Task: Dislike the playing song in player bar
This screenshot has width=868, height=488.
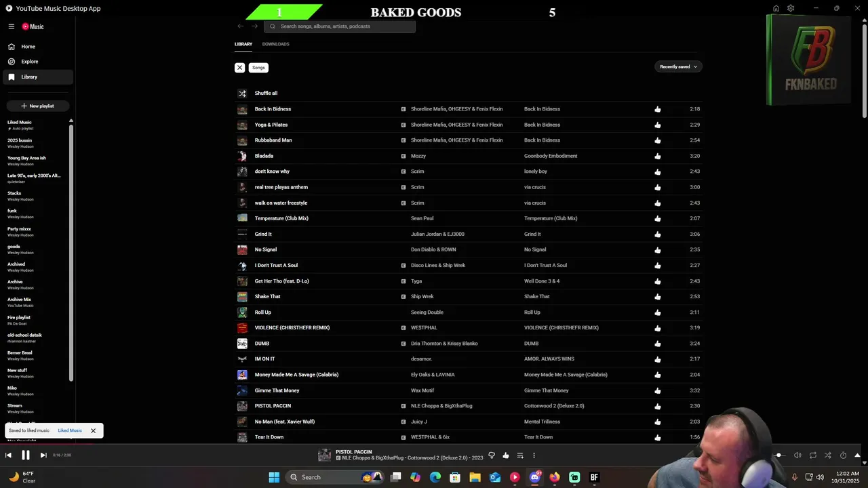Action: pyautogui.click(x=492, y=455)
